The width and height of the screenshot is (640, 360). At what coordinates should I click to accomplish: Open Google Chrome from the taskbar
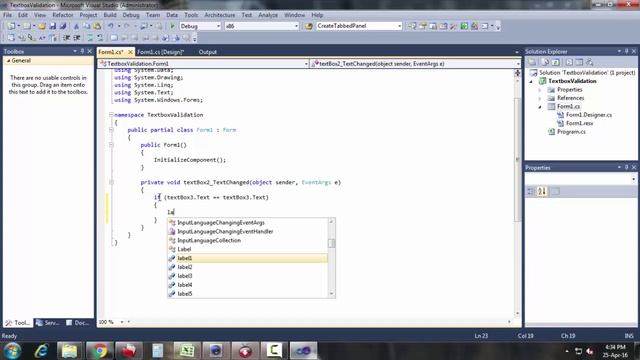pyautogui.click(x=99, y=351)
